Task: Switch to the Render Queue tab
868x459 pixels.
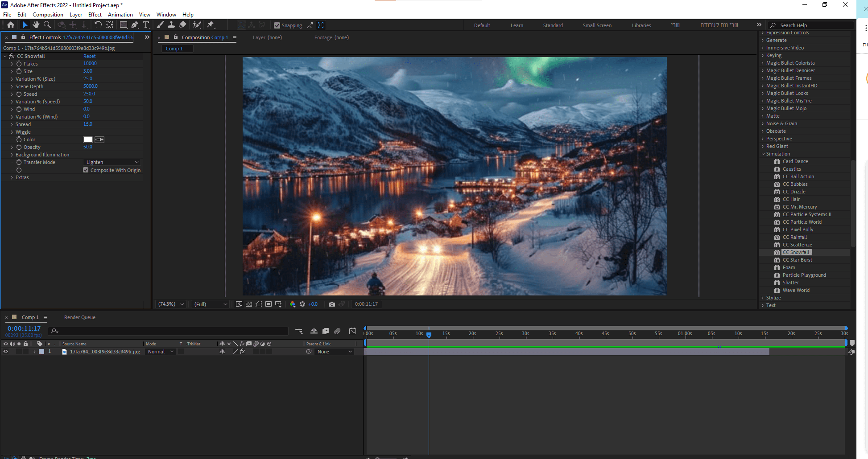Action: 79,317
